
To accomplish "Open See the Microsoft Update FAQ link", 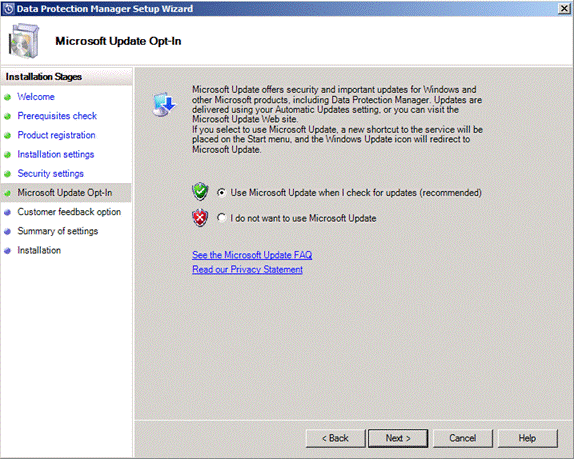I will tap(252, 255).
